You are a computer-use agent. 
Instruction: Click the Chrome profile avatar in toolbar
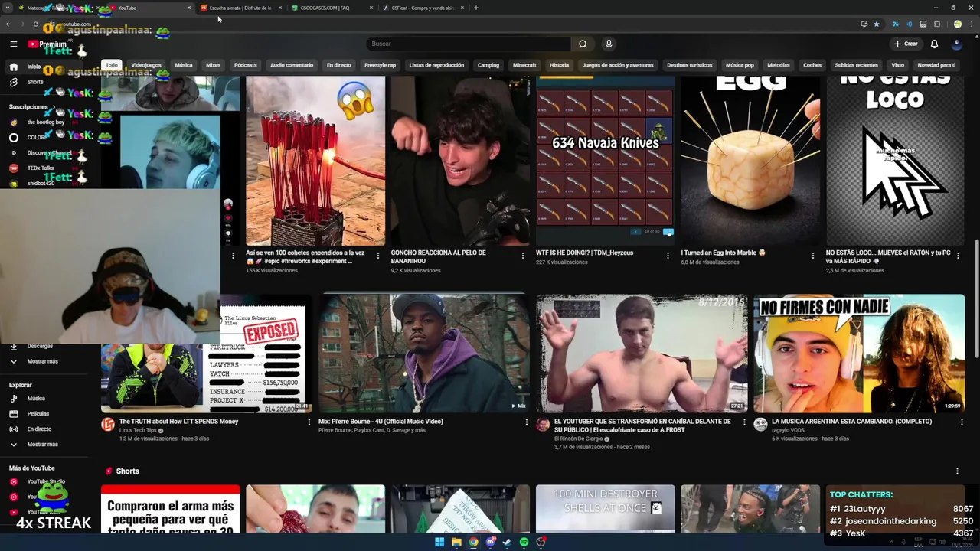tap(957, 24)
